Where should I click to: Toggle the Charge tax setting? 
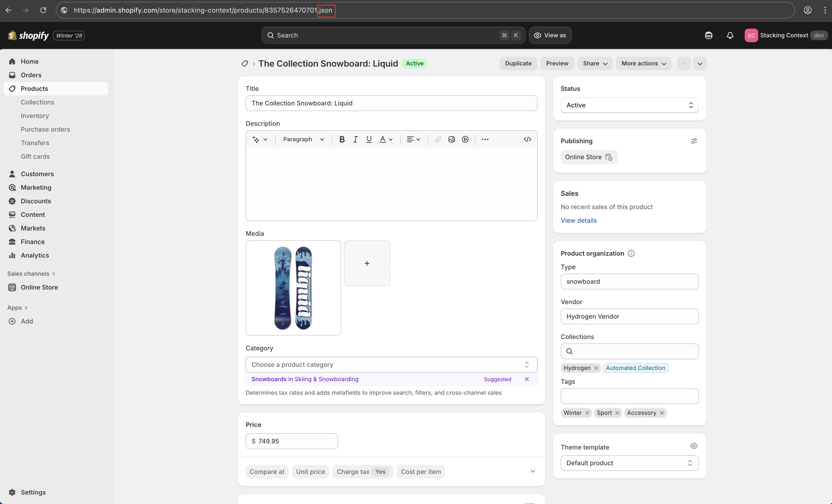coord(362,471)
